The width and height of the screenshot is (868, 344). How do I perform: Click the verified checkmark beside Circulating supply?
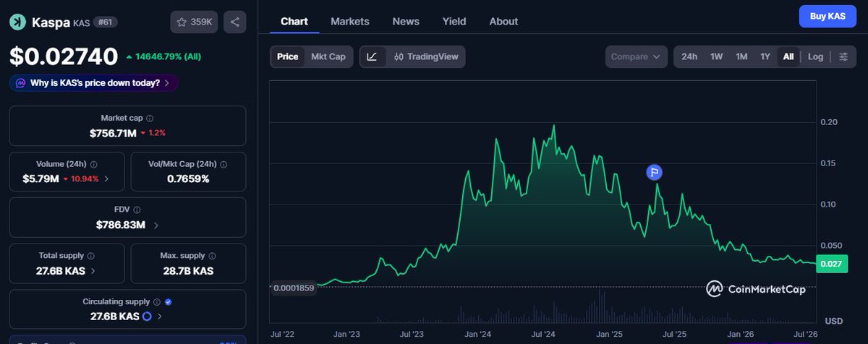(169, 301)
